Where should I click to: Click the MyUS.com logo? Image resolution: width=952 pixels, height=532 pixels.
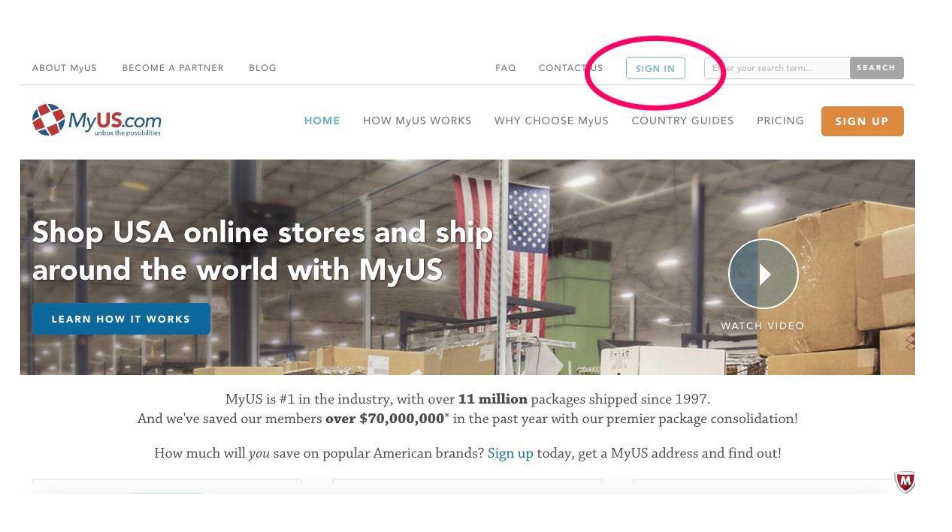coord(97,120)
